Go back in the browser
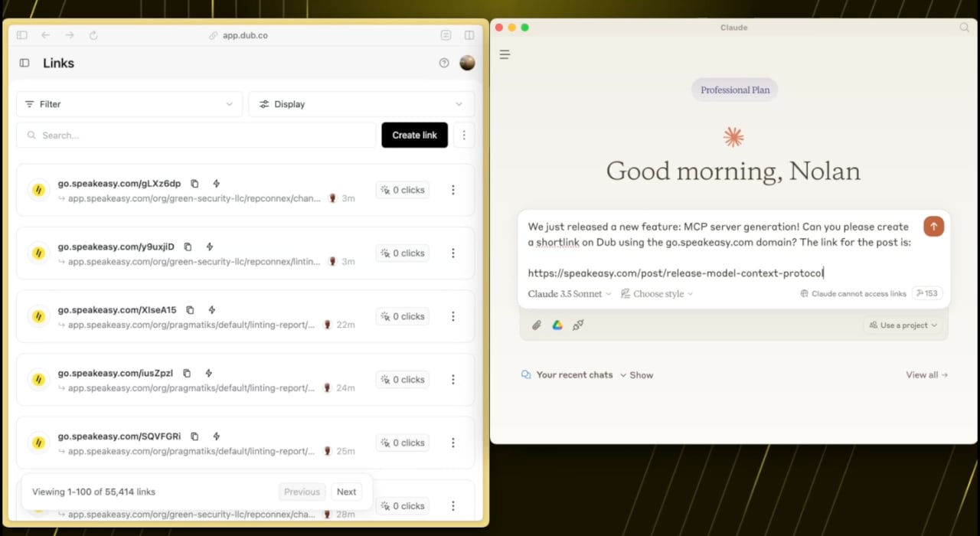 click(45, 35)
